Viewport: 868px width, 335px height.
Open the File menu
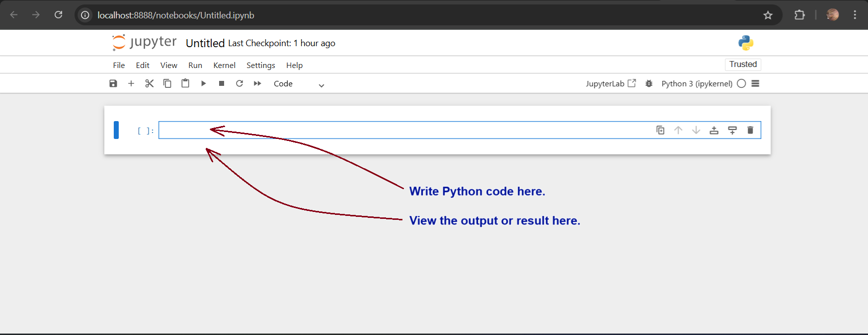coord(119,65)
